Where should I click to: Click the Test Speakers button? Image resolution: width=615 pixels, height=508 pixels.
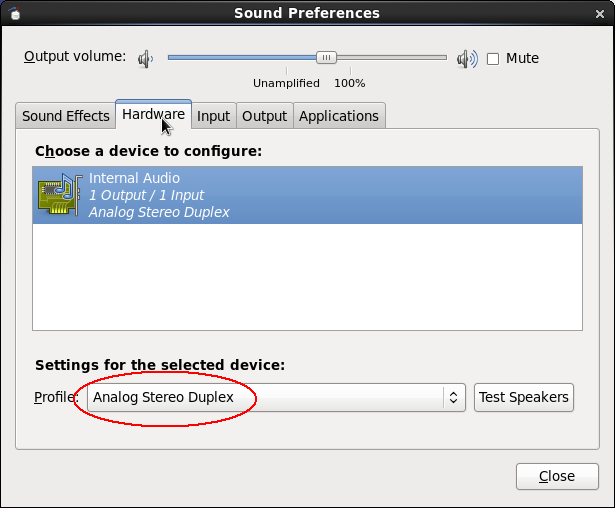tap(524, 397)
